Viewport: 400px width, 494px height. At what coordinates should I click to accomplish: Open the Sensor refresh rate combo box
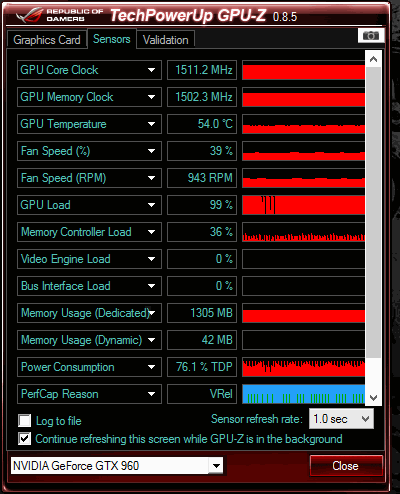(342, 419)
